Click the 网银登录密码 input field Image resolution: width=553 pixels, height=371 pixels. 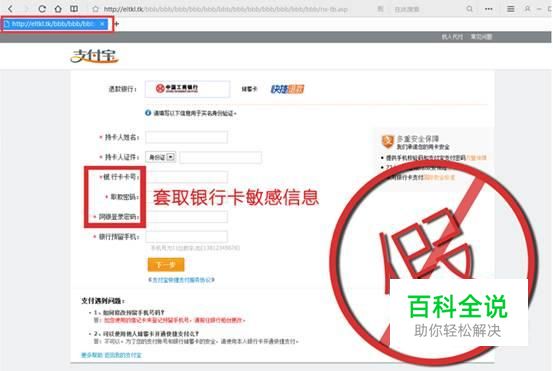(187, 217)
